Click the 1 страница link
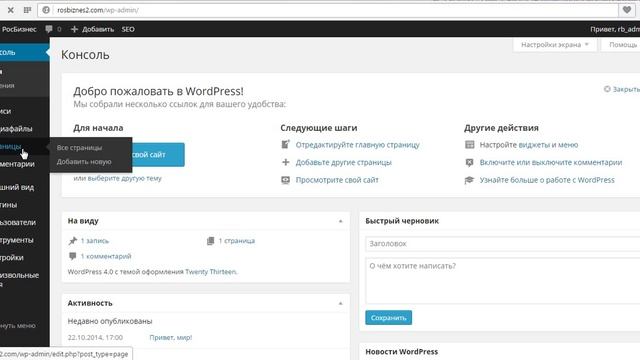Image resolution: width=640 pixels, height=360 pixels. tap(237, 241)
